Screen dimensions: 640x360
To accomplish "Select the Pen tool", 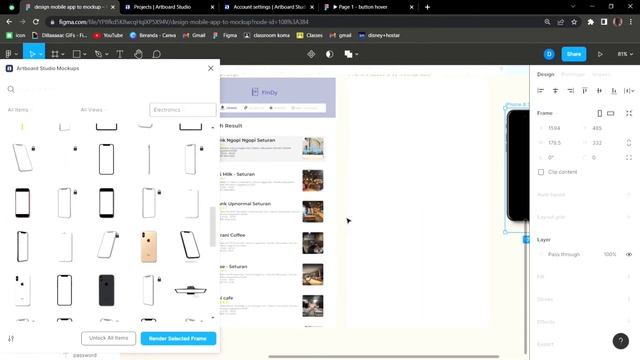I will (98, 54).
